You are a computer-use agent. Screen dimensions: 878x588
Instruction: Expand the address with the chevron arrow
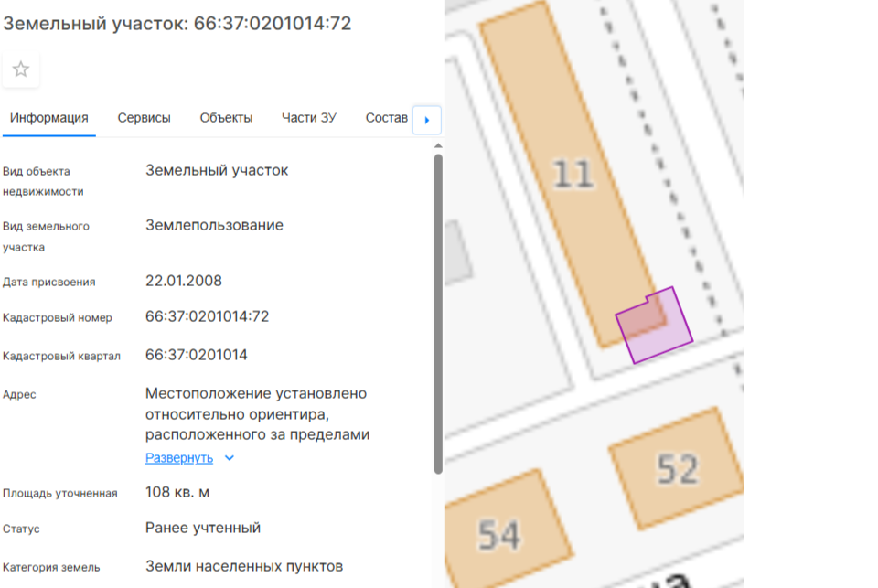point(229,458)
